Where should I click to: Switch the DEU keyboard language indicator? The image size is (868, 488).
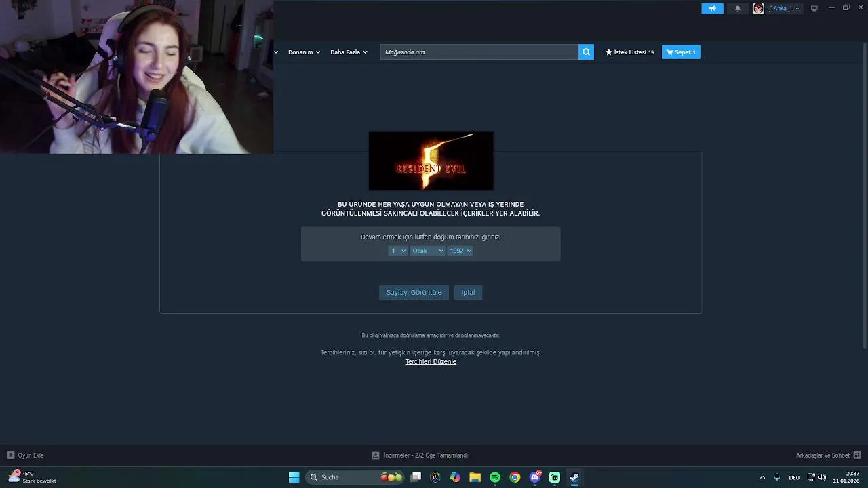coord(794,477)
